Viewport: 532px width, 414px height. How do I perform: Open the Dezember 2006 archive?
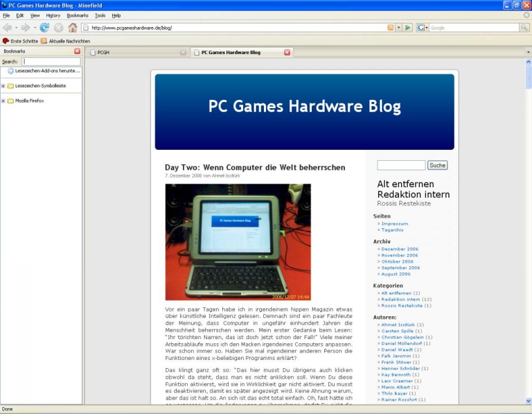(400, 249)
